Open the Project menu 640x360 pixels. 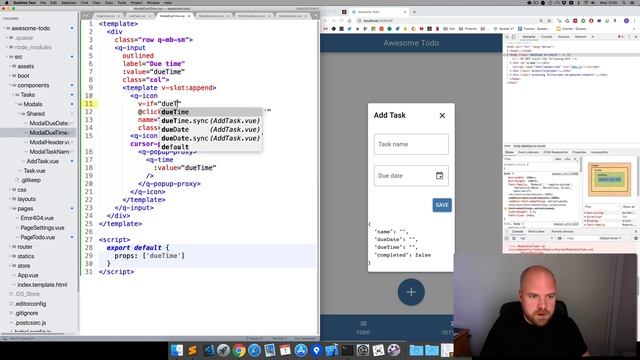click(x=136, y=2)
